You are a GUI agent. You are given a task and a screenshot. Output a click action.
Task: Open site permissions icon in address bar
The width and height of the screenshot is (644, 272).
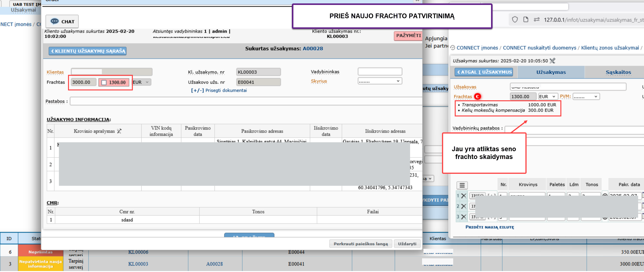pyautogui.click(x=536, y=20)
